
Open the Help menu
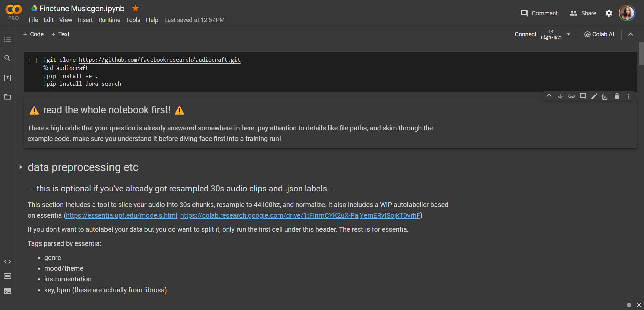[152, 20]
